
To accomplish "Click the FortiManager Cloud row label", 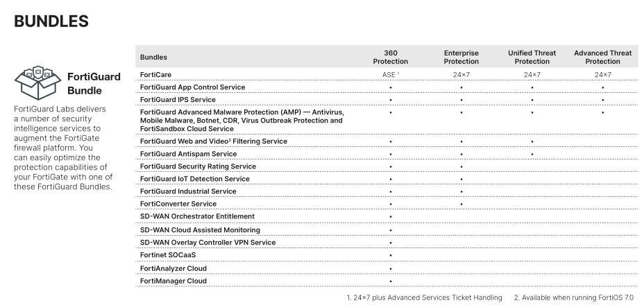I will coord(173,281).
